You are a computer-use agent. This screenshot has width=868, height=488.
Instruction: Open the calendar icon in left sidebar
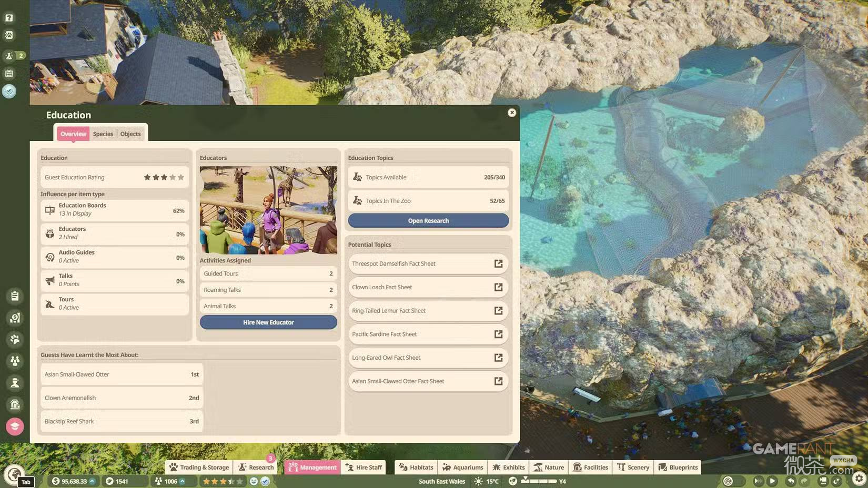pyautogui.click(x=9, y=74)
